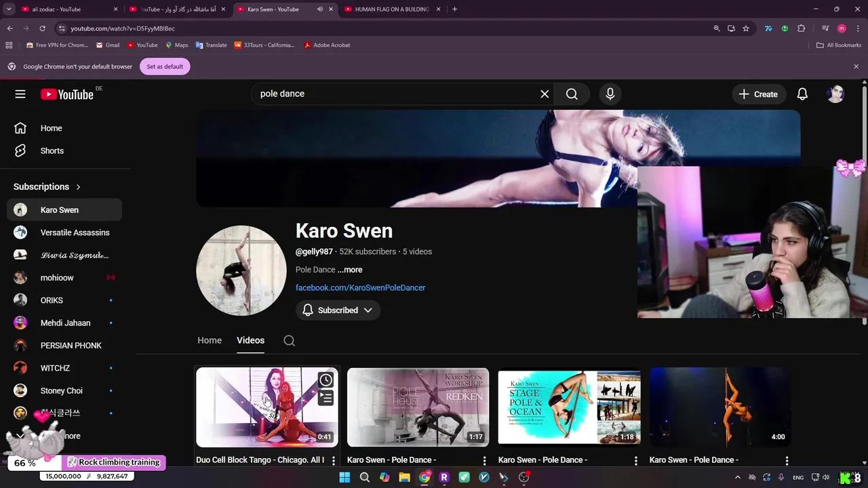Click the YouTube logo
The width and height of the screenshot is (868, 488).
(67, 94)
